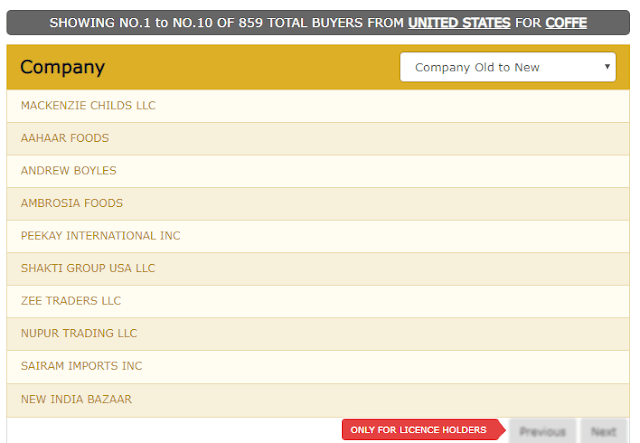
Task: Click SHAKTI GROUP USA LLC
Action: (x=88, y=268)
